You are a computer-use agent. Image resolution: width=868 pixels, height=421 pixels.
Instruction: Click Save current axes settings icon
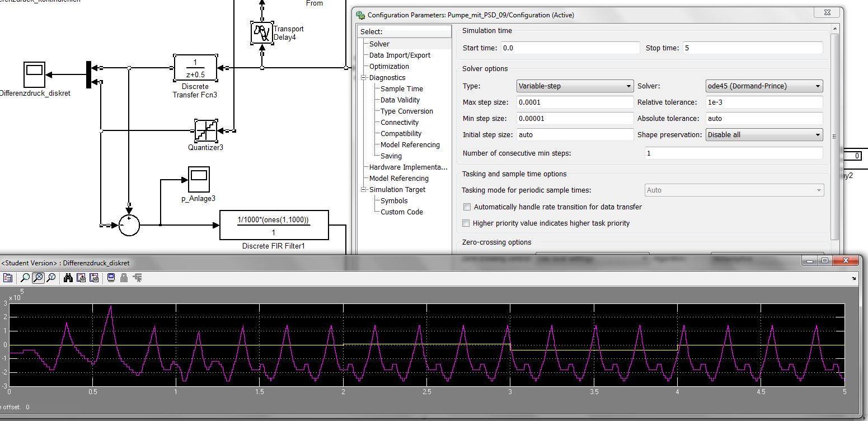(81, 277)
